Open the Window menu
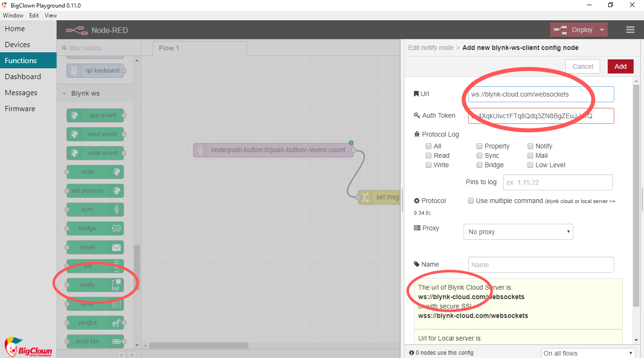This screenshot has height=358, width=644. (13, 16)
